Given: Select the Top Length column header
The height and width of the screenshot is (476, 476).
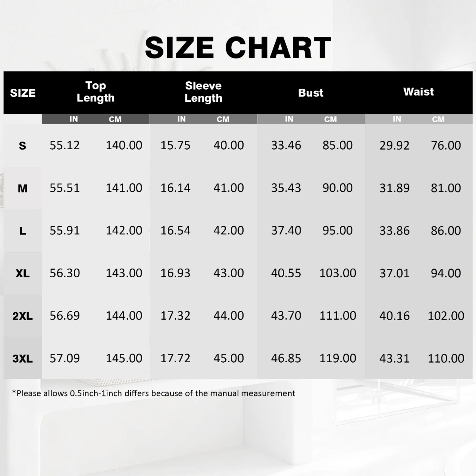Looking at the screenshot, I should pyautogui.click(x=96, y=92).
